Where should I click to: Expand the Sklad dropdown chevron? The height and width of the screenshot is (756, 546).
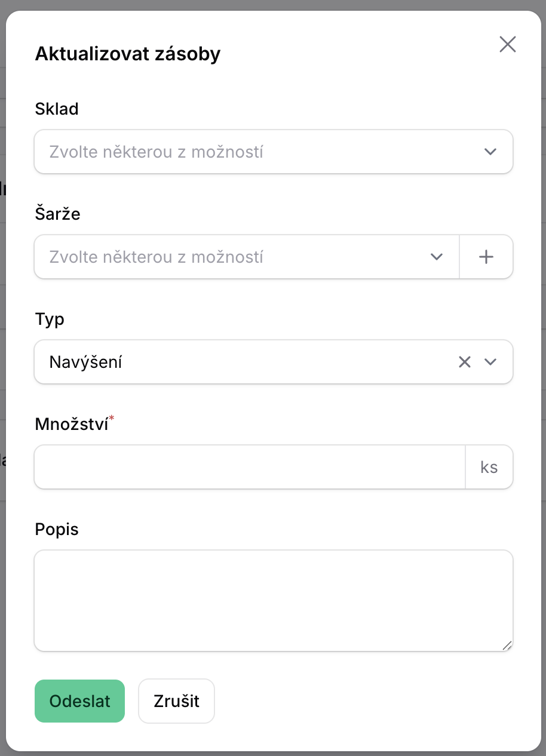click(490, 152)
